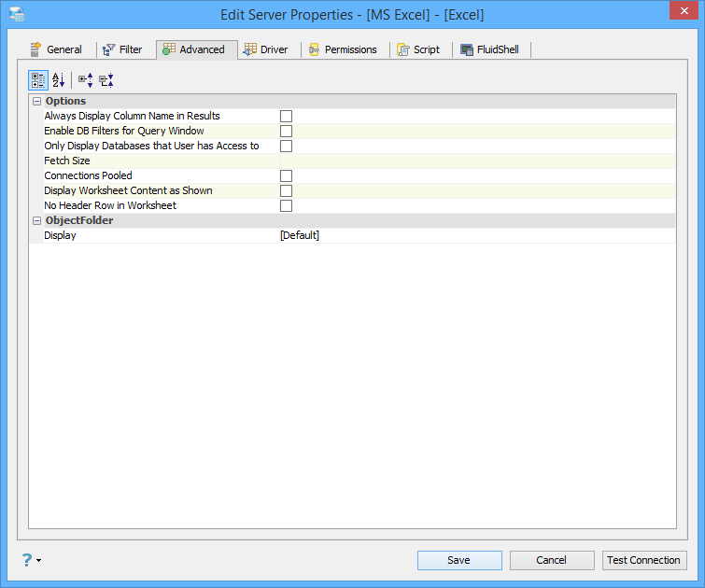Tick No Header Row in Worksheet checkbox
This screenshot has height=588, width=705.
(x=286, y=206)
